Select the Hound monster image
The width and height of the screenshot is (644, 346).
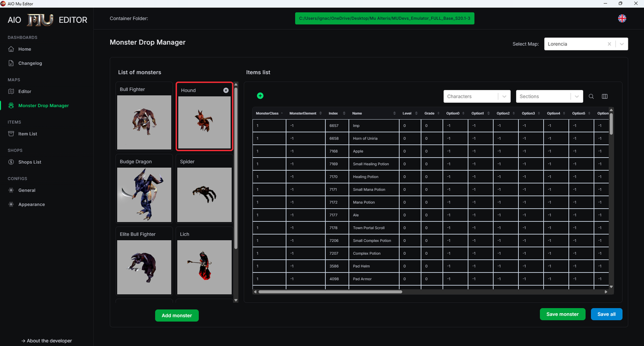pyautogui.click(x=204, y=122)
